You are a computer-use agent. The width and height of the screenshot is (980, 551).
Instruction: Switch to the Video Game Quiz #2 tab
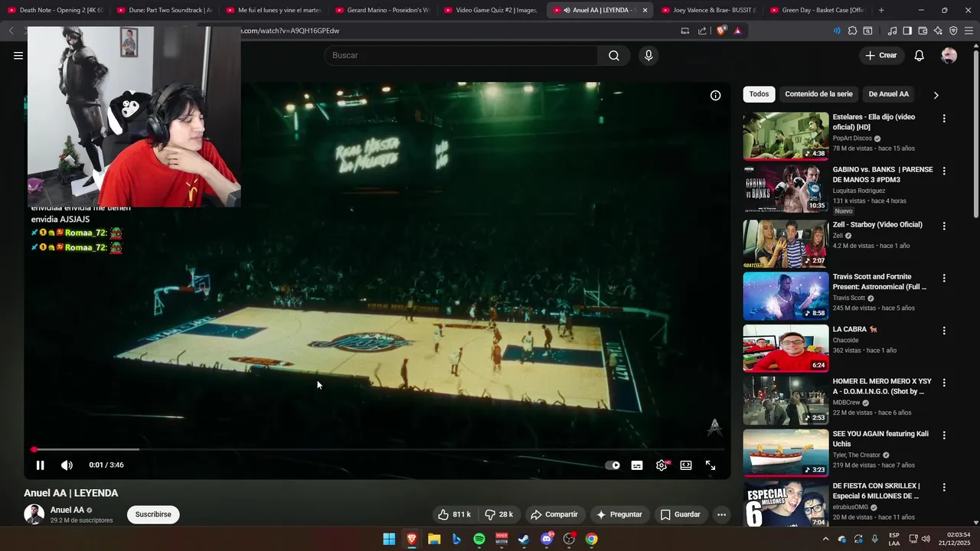point(492,10)
